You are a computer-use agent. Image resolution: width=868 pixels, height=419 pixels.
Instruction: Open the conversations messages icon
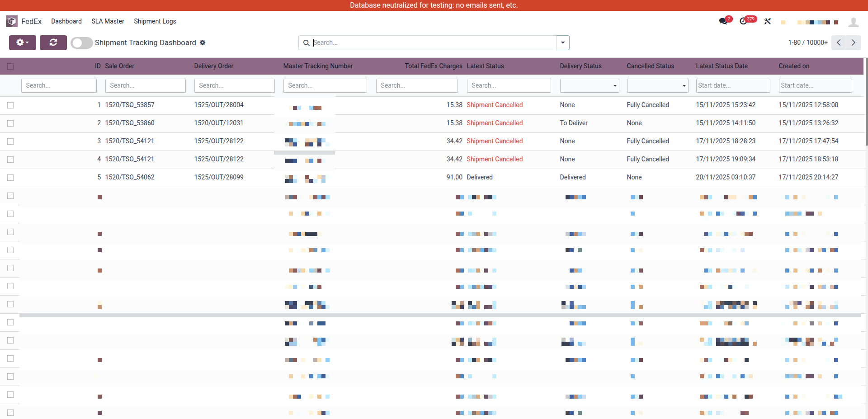pyautogui.click(x=723, y=21)
